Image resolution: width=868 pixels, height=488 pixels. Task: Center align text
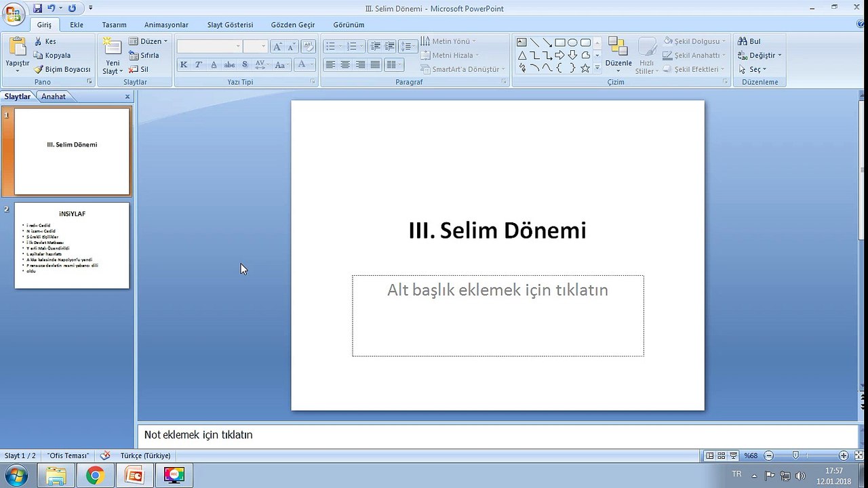[345, 65]
